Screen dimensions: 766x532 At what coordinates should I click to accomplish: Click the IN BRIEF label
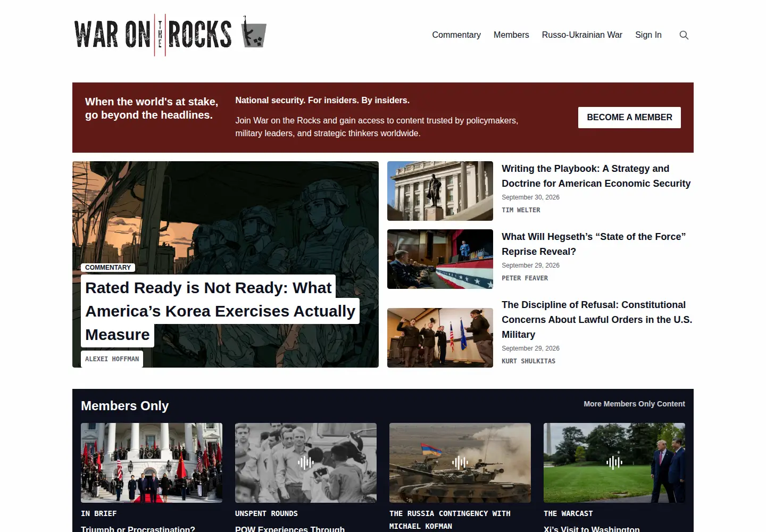pos(98,513)
